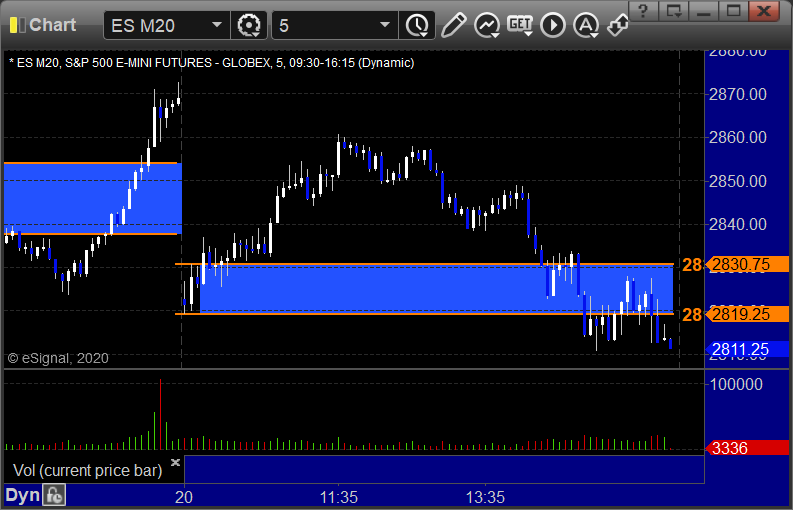Click the tall red volume spike bar

(x=160, y=414)
